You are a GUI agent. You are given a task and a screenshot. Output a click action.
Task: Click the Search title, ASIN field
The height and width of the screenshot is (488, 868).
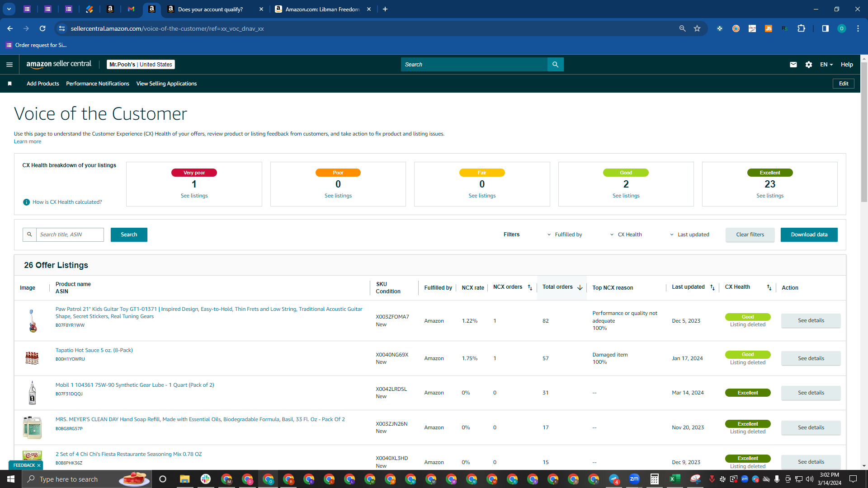tap(70, 235)
